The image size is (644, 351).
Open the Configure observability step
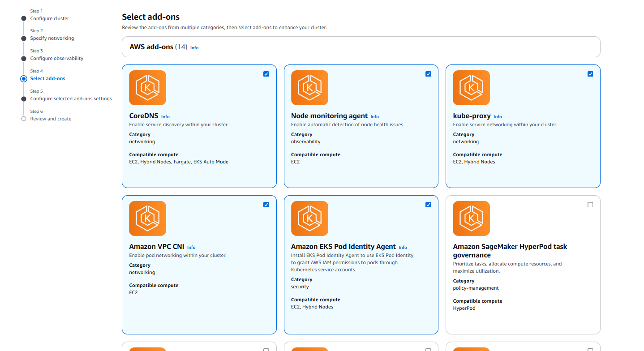tap(57, 58)
